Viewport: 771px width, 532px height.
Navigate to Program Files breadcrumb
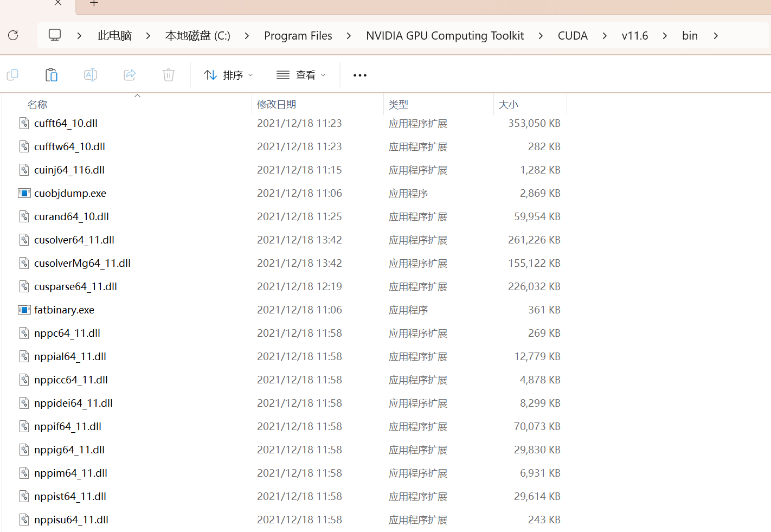(x=298, y=36)
